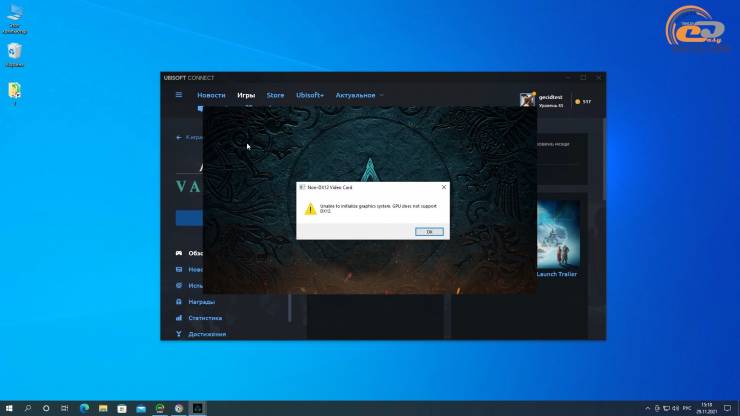Viewport: 740px width, 416px height.
Task: Click the gamepad overview icon in the sidebar
Action: click(179, 253)
